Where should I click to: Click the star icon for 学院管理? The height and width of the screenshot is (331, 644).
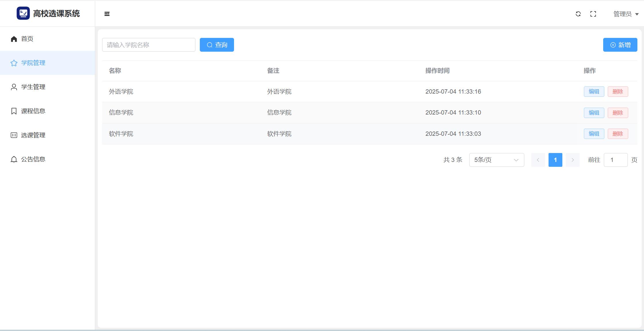(14, 63)
